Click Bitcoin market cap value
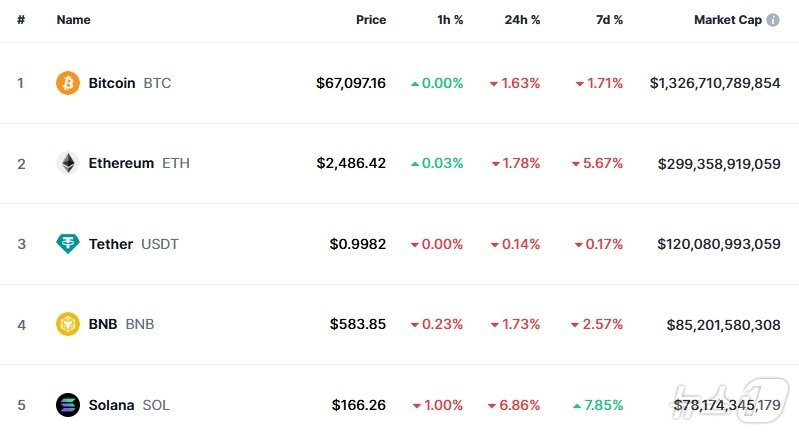Screen dimensions: 799x435 coord(715,83)
